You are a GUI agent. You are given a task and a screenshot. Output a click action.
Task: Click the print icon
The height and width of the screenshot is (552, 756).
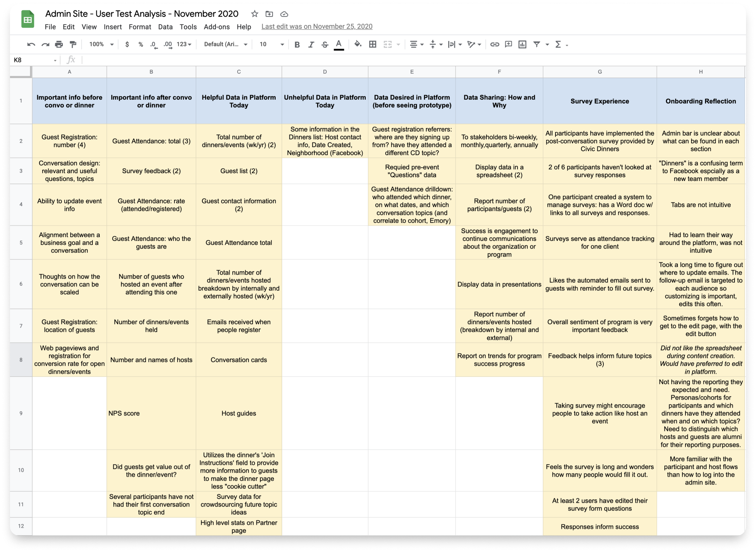(59, 44)
